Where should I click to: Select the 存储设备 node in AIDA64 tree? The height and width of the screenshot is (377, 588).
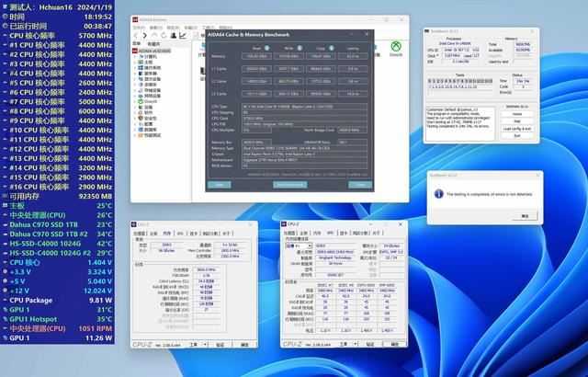[152, 90]
